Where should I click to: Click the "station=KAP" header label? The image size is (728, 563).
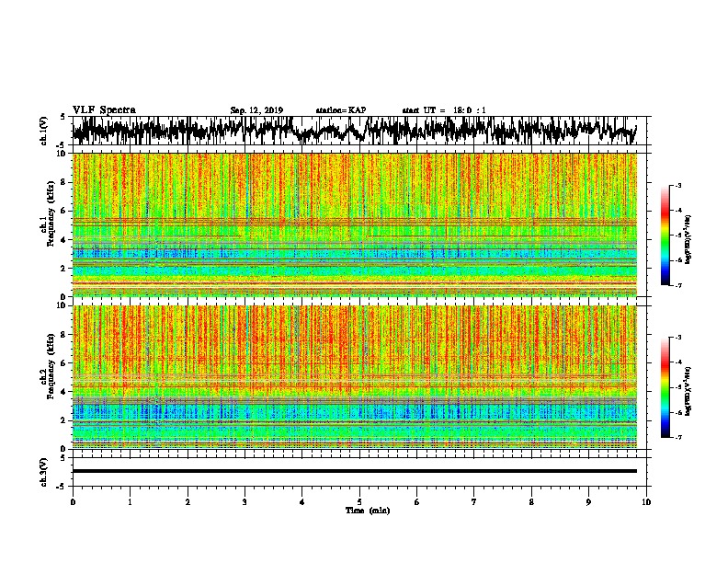click(x=341, y=110)
